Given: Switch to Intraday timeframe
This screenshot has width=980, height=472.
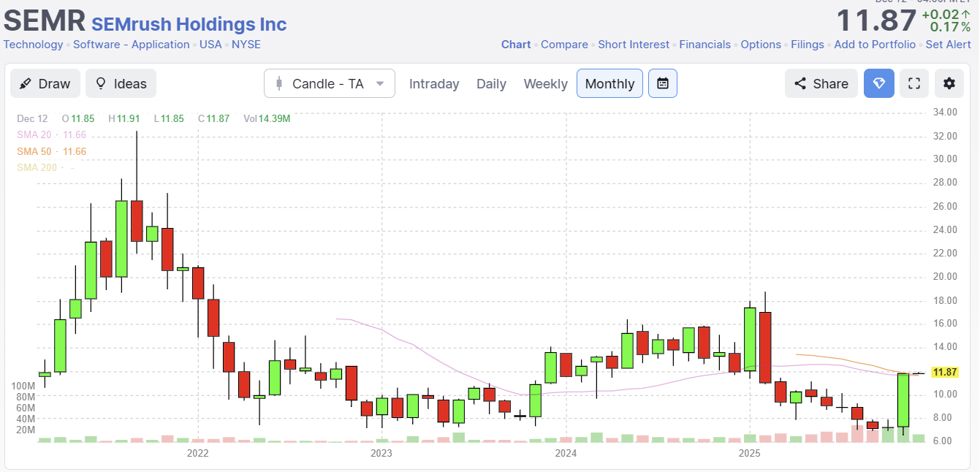Looking at the screenshot, I should [434, 83].
